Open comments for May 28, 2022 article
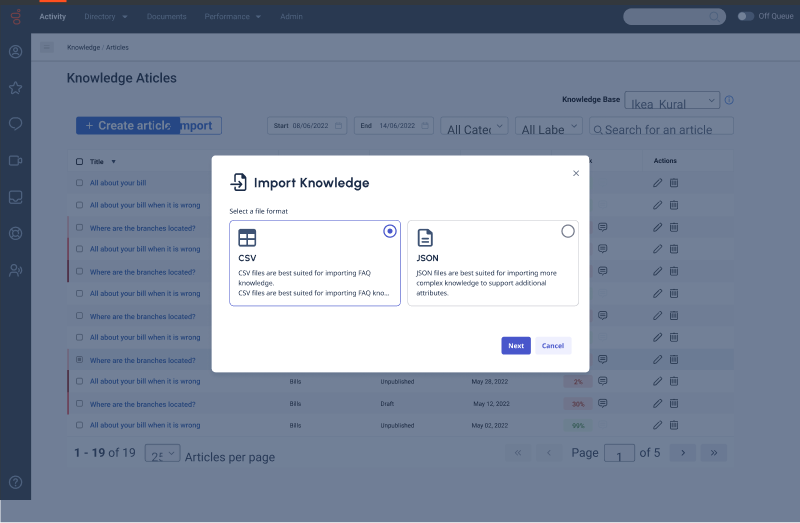The image size is (800, 523). (x=603, y=381)
